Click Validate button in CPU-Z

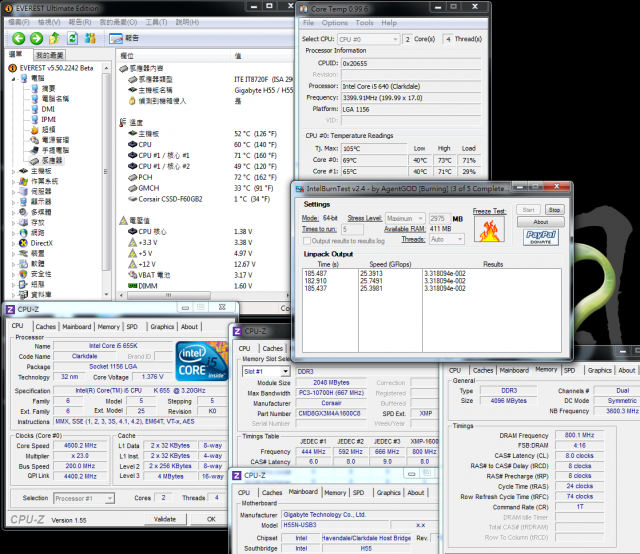coord(165,519)
